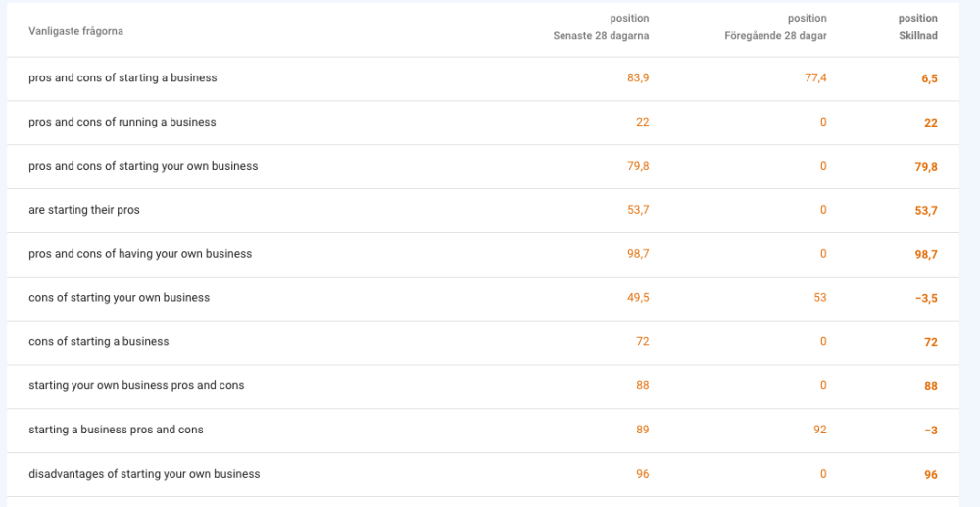Sort by position 'Senaste 28 dagarna' header
Image resolution: width=980 pixels, height=507 pixels.
point(601,36)
